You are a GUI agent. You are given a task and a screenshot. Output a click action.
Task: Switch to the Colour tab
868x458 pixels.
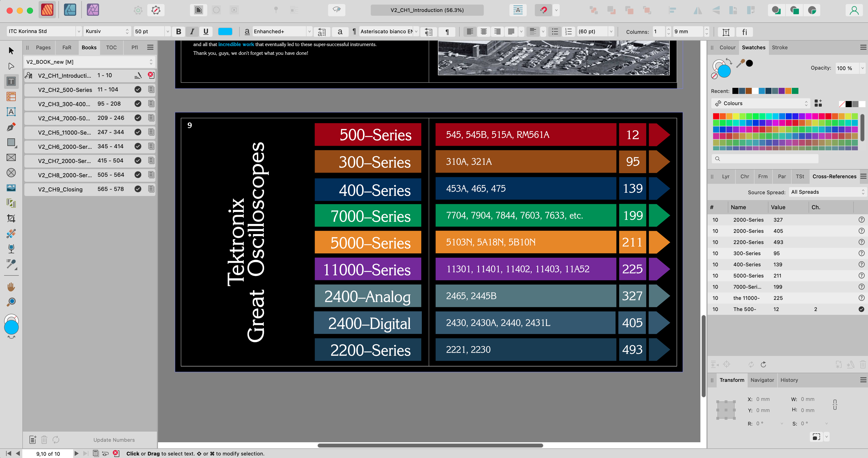[727, 47]
